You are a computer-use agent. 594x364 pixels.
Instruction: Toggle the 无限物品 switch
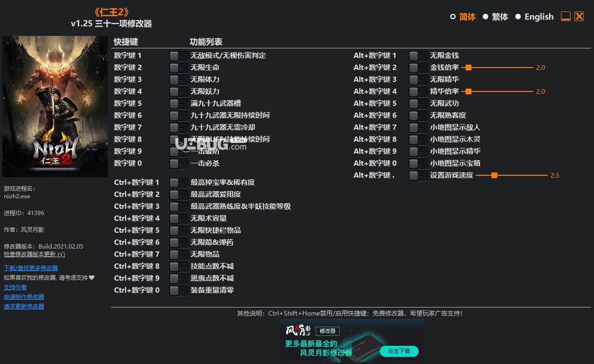[179, 254]
